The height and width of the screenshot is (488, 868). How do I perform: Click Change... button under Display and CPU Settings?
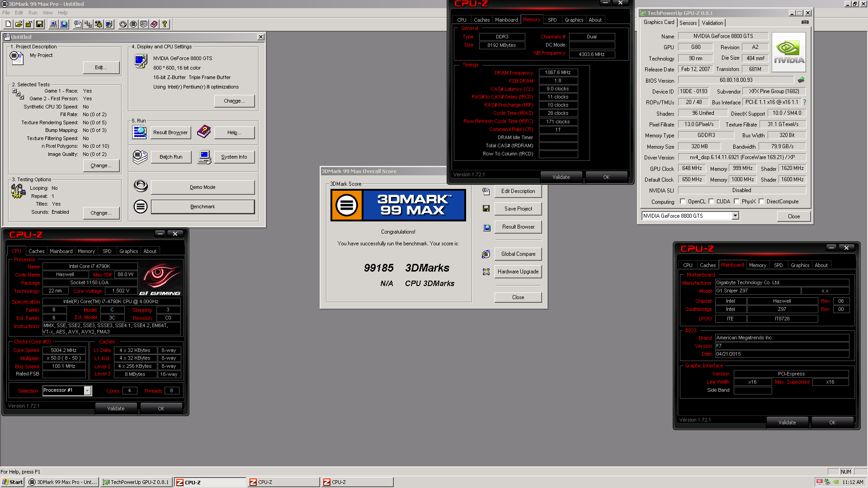coord(234,101)
